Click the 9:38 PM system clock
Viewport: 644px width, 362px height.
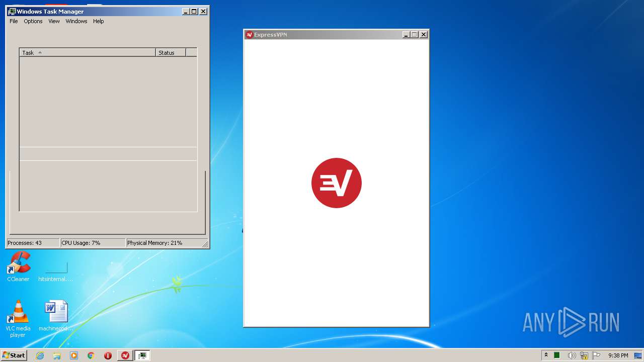[x=618, y=355]
